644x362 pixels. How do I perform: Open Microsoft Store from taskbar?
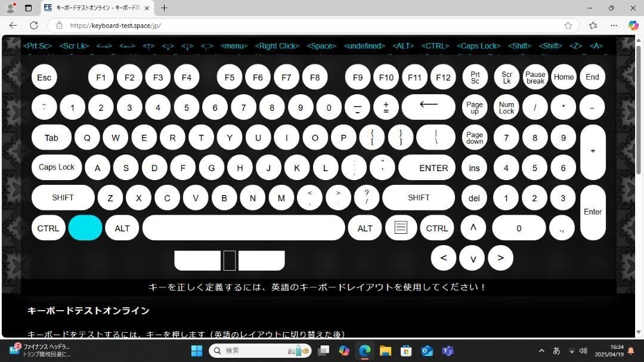tap(406, 351)
